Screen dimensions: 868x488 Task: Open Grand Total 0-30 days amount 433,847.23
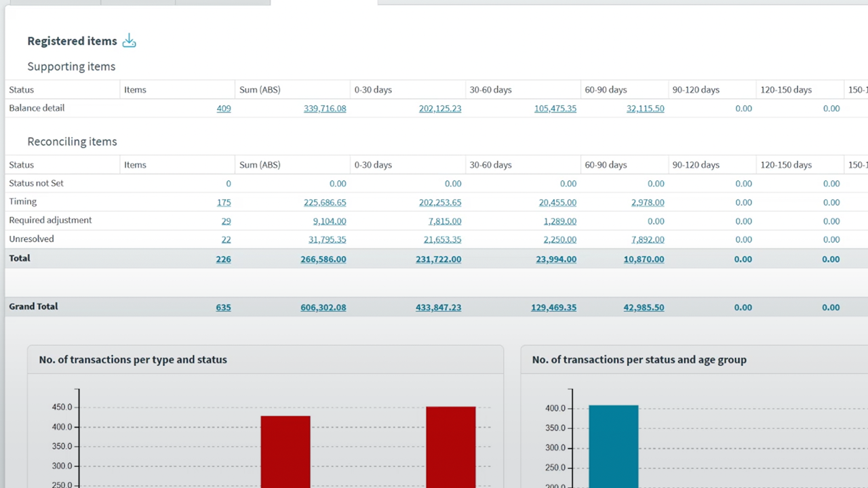pyautogui.click(x=439, y=307)
